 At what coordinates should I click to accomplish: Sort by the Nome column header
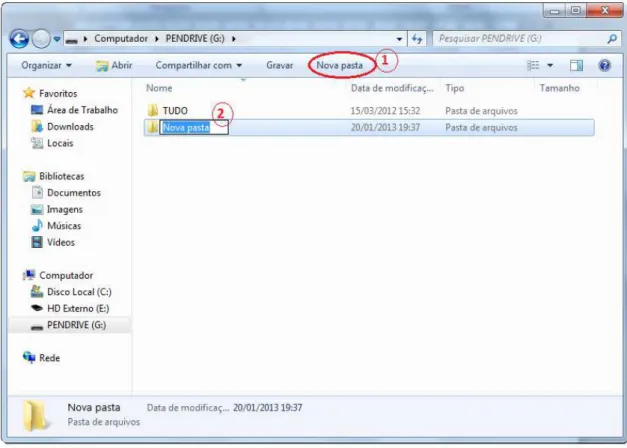pos(159,88)
